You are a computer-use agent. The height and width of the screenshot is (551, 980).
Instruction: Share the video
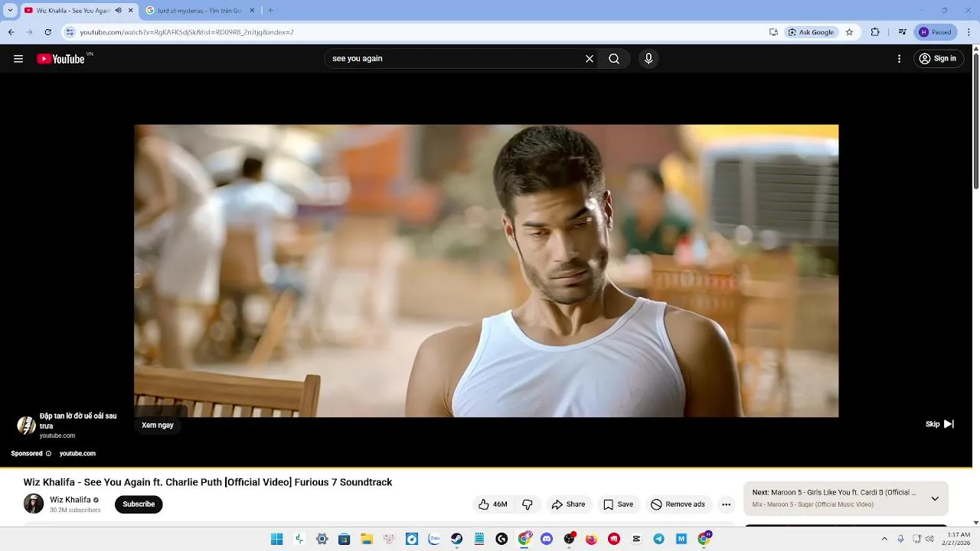coord(568,504)
